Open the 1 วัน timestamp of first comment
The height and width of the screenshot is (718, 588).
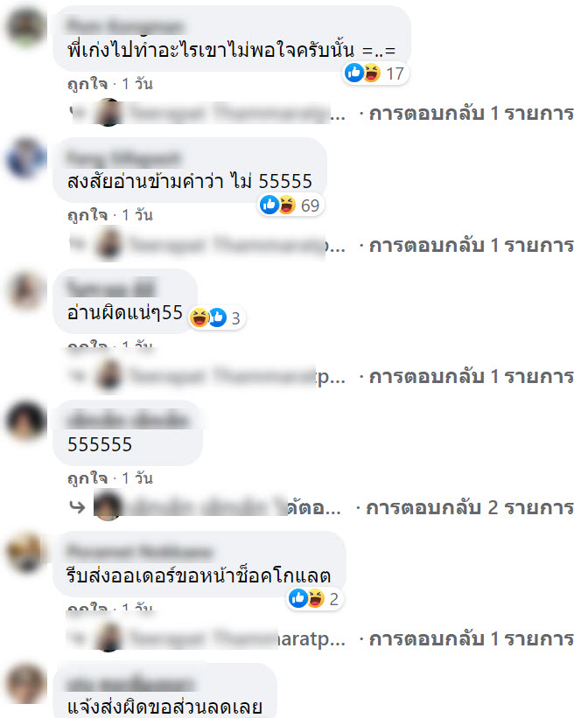point(137,84)
